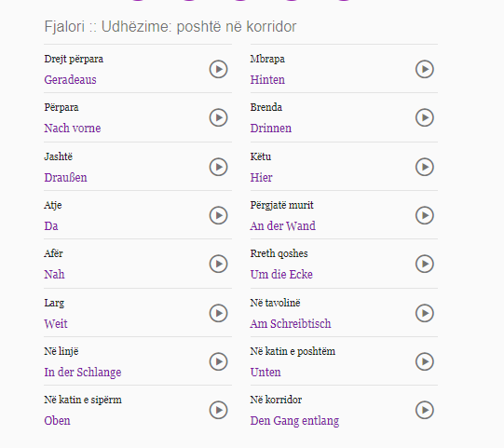This screenshot has height=448, width=504.
Task: Listen to the word Weit
Action: click(219, 313)
